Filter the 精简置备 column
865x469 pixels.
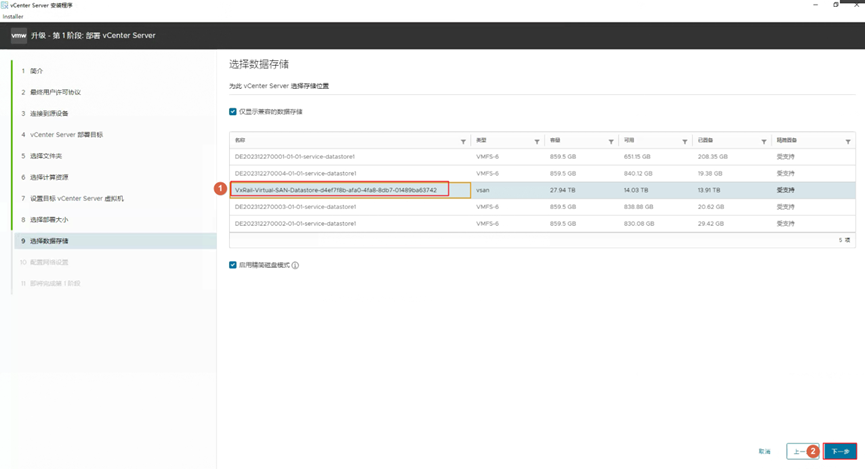[848, 142]
